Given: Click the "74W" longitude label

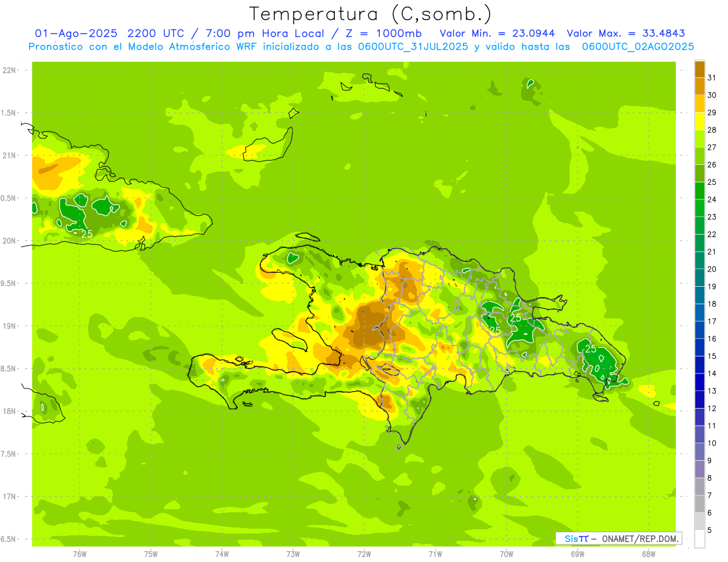Looking at the screenshot, I should (x=222, y=554).
